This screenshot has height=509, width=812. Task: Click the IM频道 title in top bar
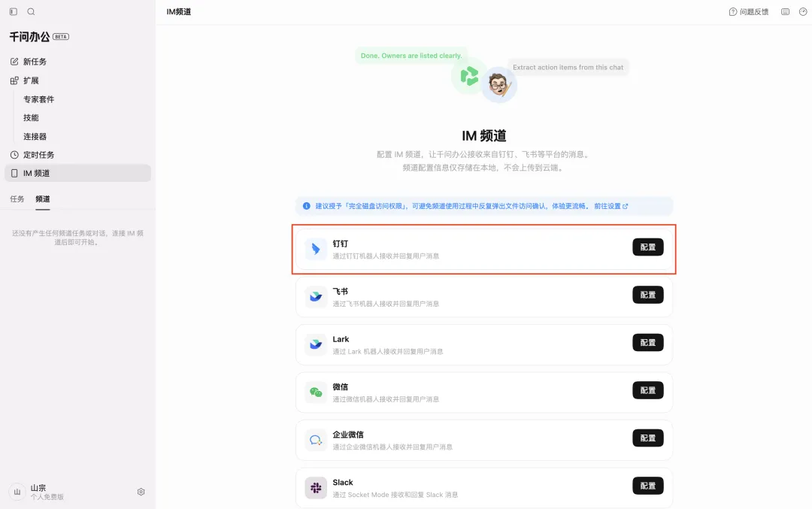click(179, 12)
